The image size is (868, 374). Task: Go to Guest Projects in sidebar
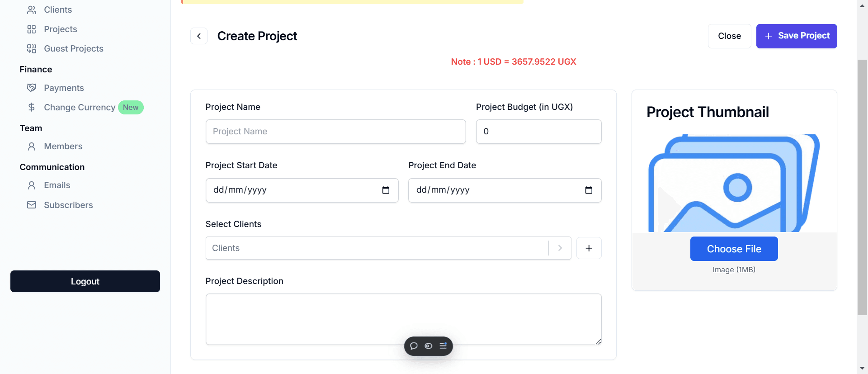point(73,49)
